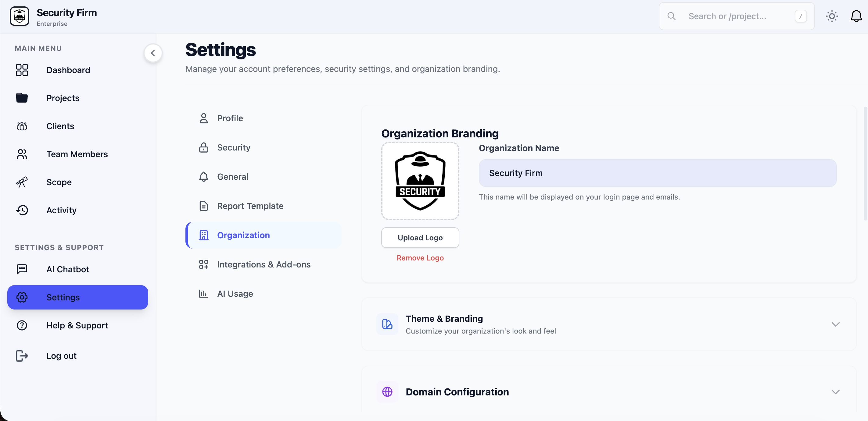Click the slash shortcut key badge
The image size is (868, 421).
[x=801, y=16]
